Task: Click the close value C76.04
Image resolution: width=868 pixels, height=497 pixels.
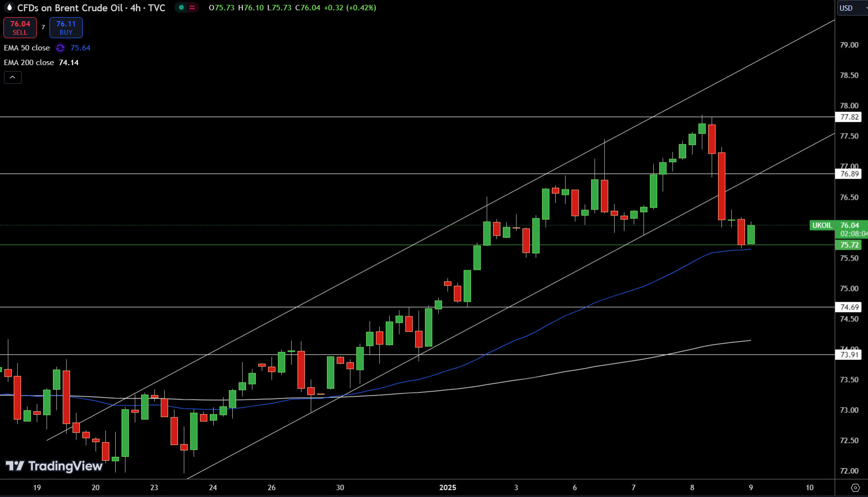Action: pyautogui.click(x=308, y=8)
